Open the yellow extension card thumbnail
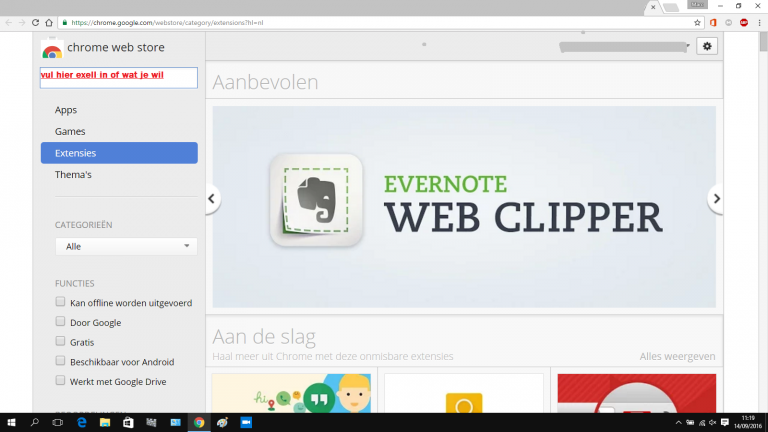This screenshot has height=432, width=768. [x=464, y=393]
